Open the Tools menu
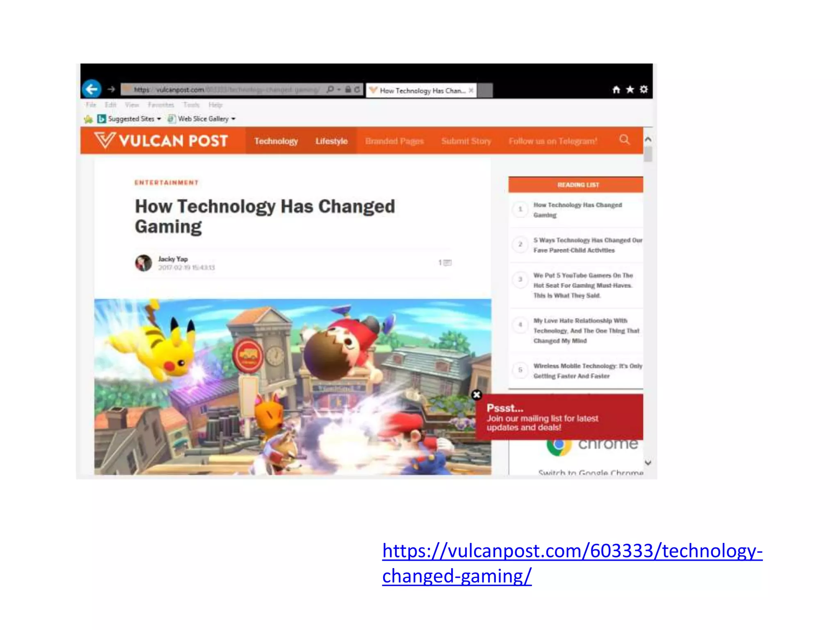The width and height of the screenshot is (840, 630). coord(191,105)
